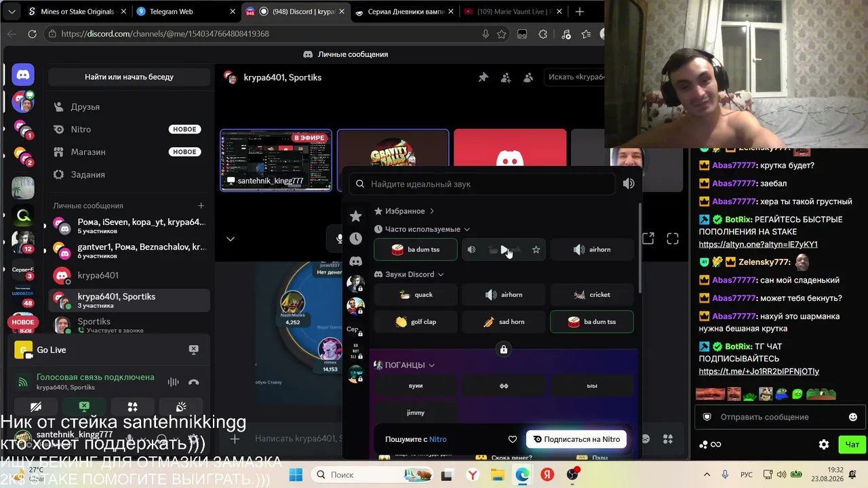Focus the Найдите идеальный звук search field
The height and width of the screenshot is (488, 868).
pos(483,184)
